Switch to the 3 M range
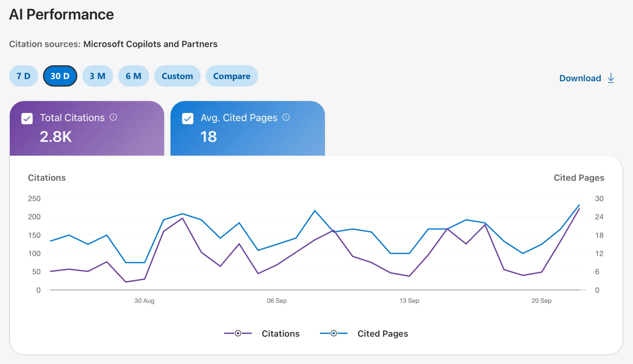The image size is (633, 364). tap(97, 76)
